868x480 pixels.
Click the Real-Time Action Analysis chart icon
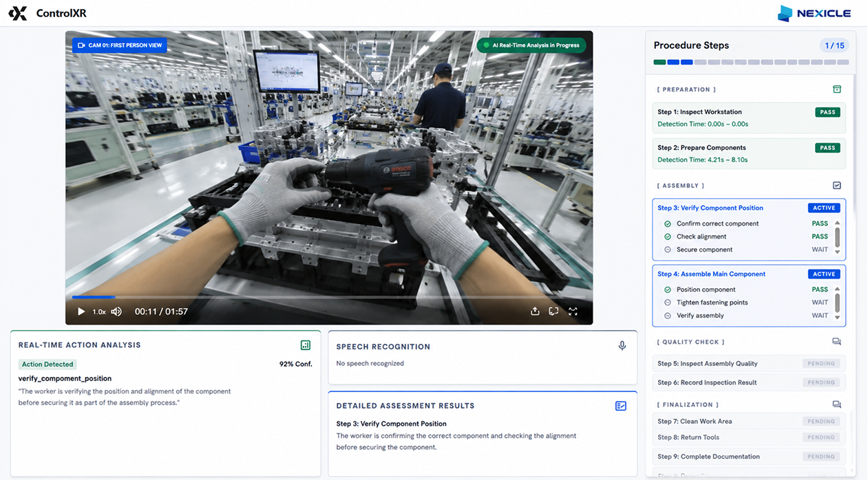[306, 345]
